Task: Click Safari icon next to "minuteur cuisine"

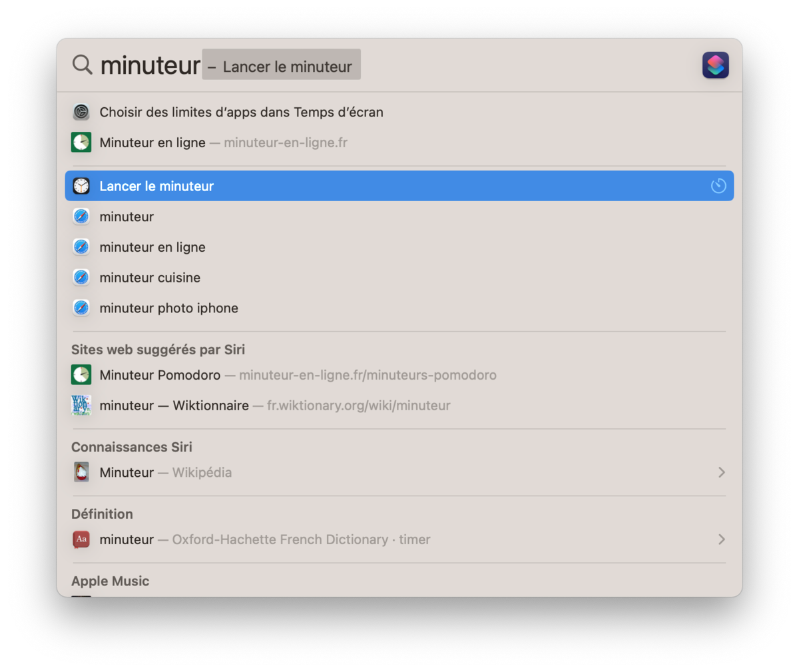Action: [x=81, y=278]
